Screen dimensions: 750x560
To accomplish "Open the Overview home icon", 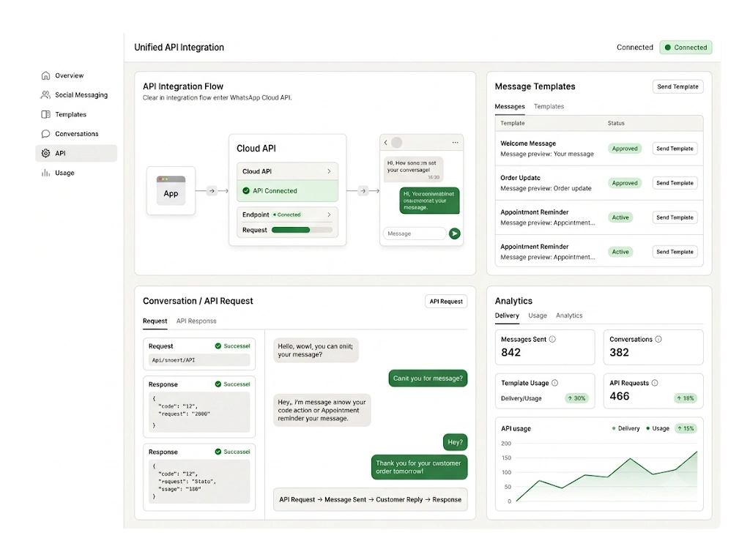I will pyautogui.click(x=46, y=75).
